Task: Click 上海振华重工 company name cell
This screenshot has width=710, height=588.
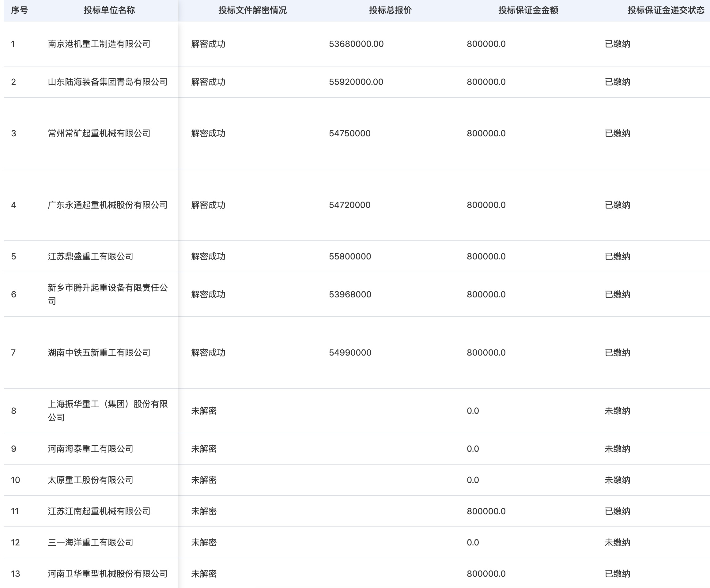Action: point(108,410)
